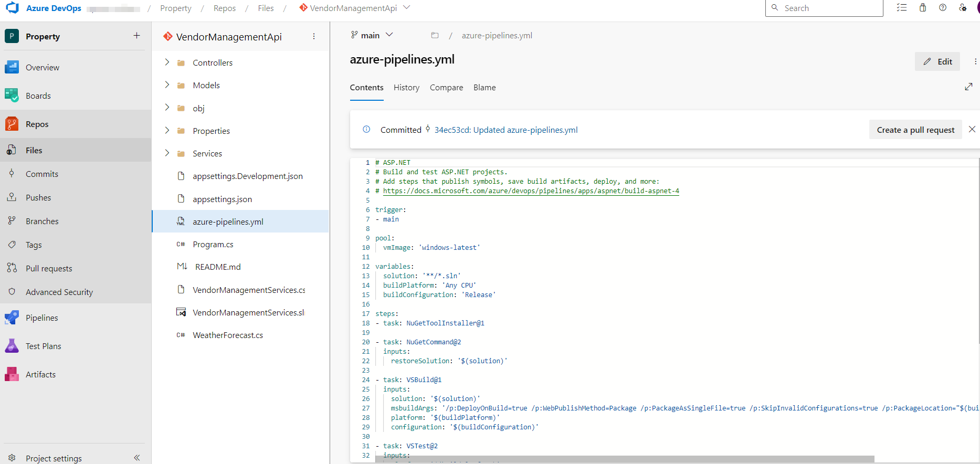Click the root folder icon in path
The width and height of the screenshot is (980, 464).
[x=435, y=35]
